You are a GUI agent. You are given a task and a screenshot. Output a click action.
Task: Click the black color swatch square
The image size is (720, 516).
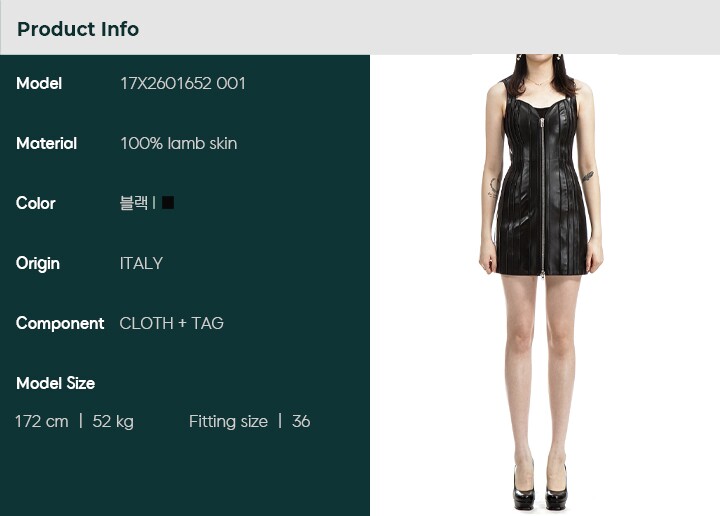168,202
